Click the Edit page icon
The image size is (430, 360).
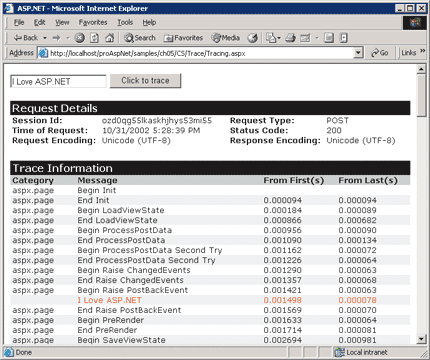coord(305,38)
